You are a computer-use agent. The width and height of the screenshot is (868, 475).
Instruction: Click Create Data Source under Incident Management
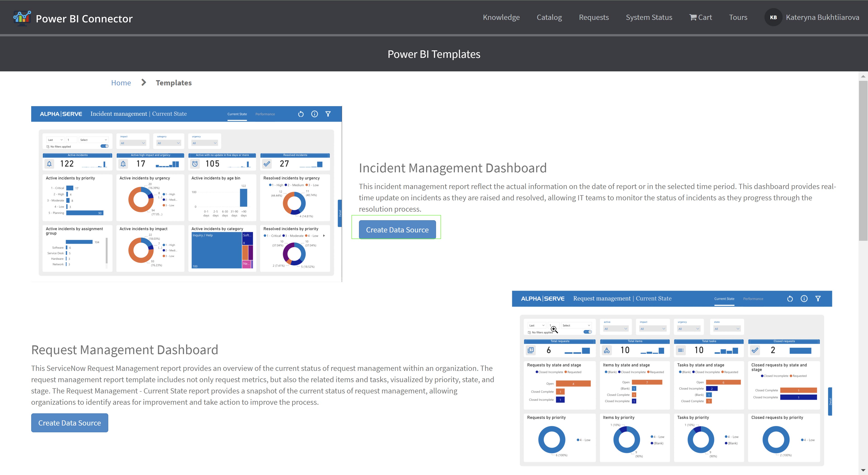[x=397, y=229]
